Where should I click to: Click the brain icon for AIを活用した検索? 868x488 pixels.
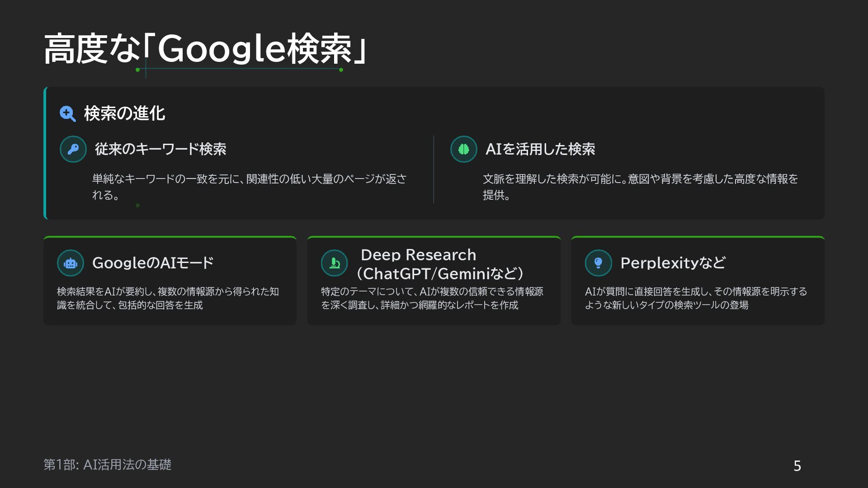tap(464, 149)
